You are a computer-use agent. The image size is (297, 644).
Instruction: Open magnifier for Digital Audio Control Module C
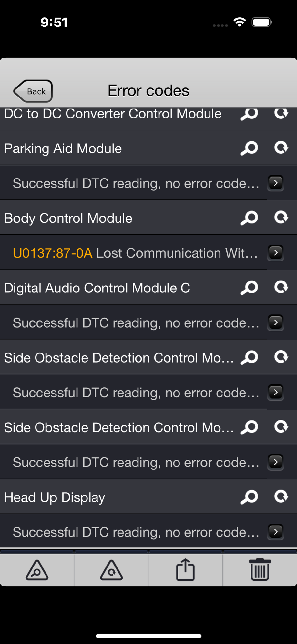[x=249, y=288]
